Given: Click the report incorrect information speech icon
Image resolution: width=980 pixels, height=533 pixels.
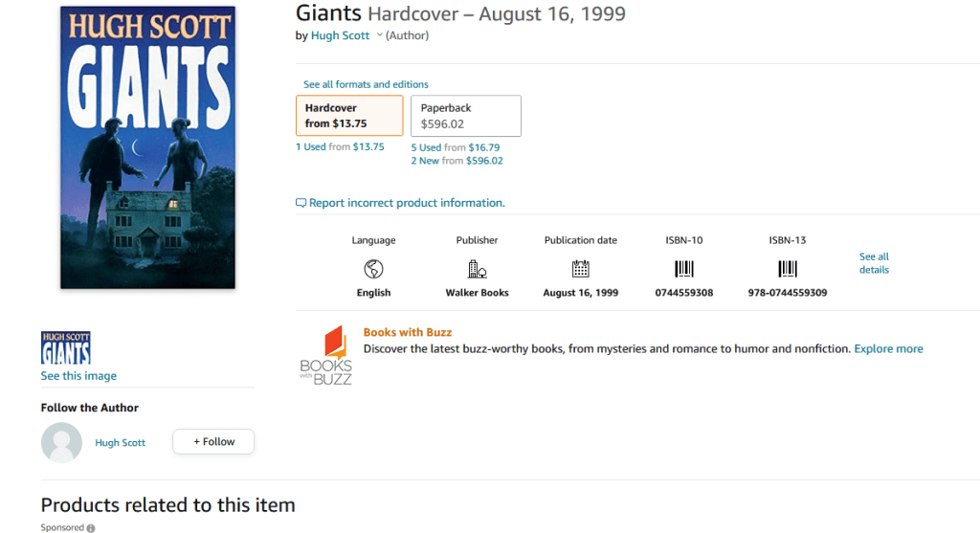Looking at the screenshot, I should click(x=301, y=203).
